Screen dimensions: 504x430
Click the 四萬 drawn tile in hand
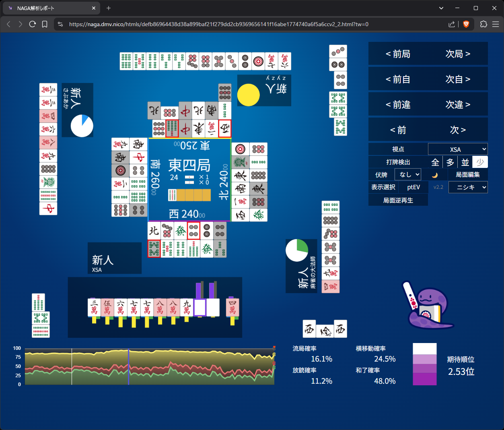click(232, 308)
